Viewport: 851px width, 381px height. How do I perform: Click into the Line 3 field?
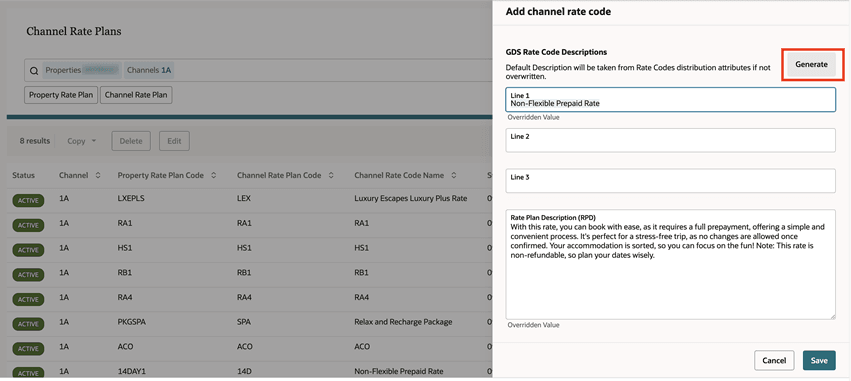point(670,181)
